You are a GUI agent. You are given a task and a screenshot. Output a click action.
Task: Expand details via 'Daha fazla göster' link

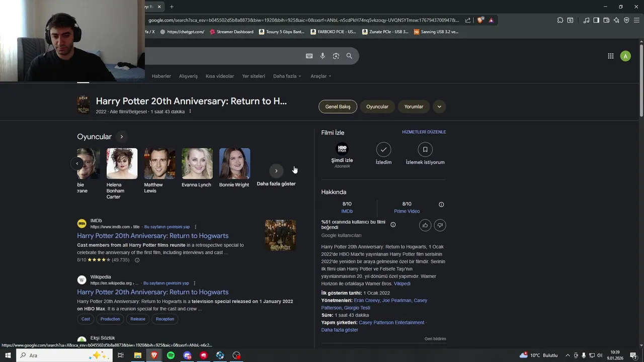(340, 330)
